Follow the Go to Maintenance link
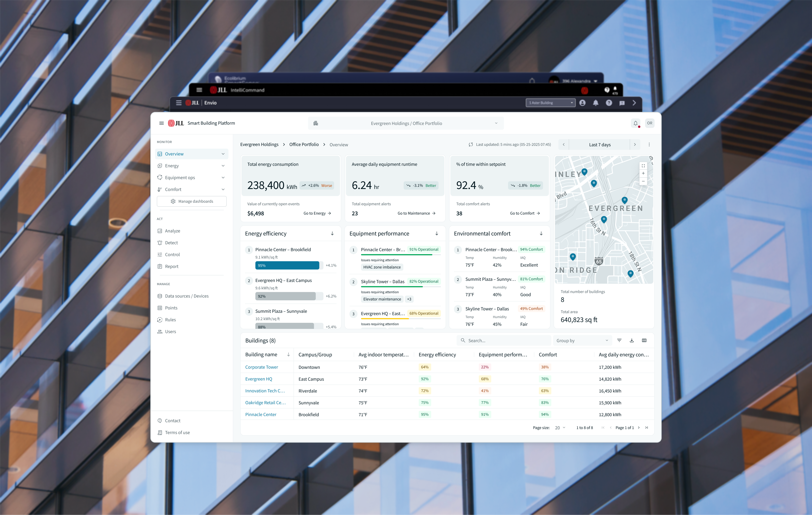Viewport: 812px width, 515px height. click(x=416, y=213)
